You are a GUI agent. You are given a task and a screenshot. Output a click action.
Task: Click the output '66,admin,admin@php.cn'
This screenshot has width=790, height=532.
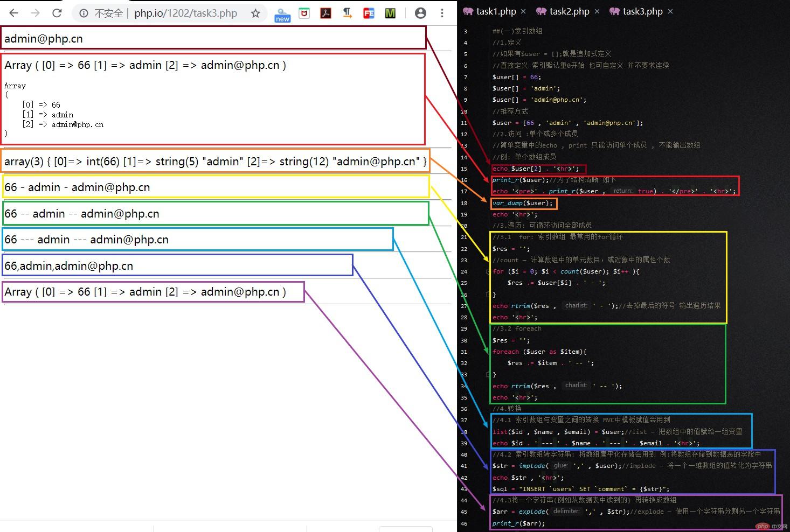coord(68,266)
